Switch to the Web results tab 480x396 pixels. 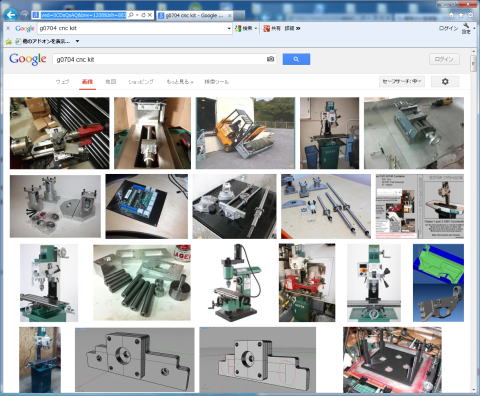tap(62, 81)
